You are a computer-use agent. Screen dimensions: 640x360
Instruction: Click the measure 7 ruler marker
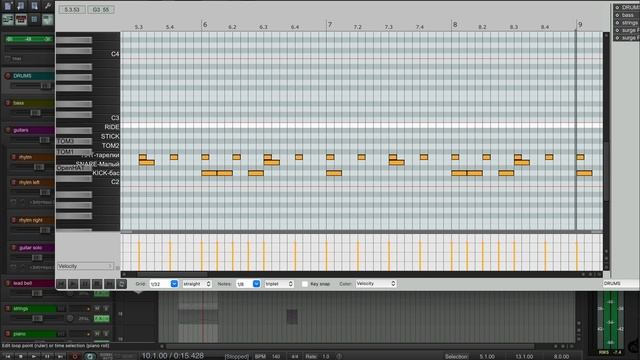point(330,25)
